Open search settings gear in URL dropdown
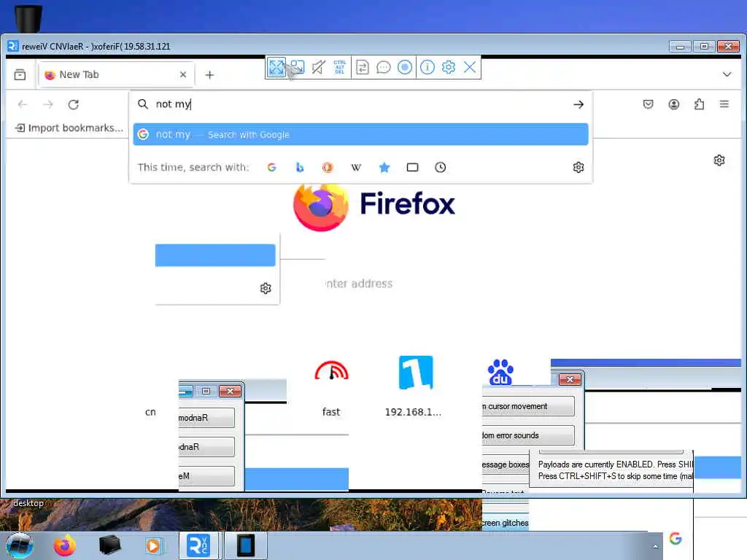The image size is (747, 560). 578,167
